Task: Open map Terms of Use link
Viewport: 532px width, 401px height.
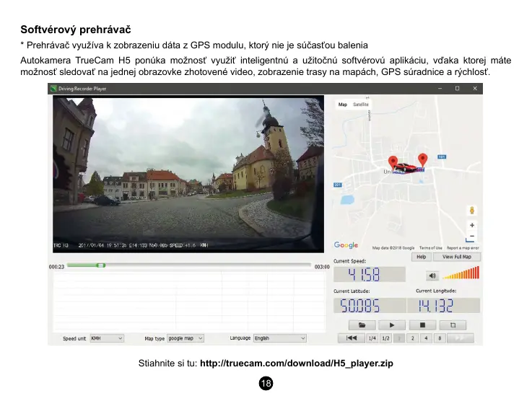Action: (x=430, y=248)
